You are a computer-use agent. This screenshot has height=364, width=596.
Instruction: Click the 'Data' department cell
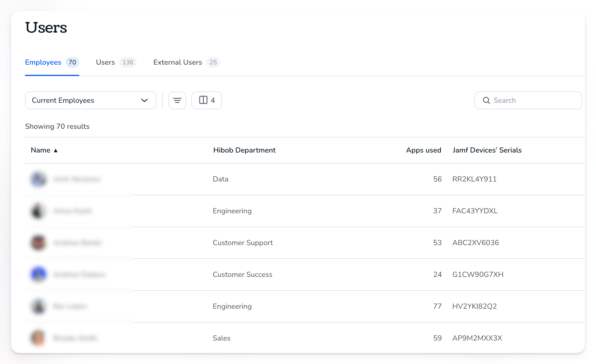(221, 179)
